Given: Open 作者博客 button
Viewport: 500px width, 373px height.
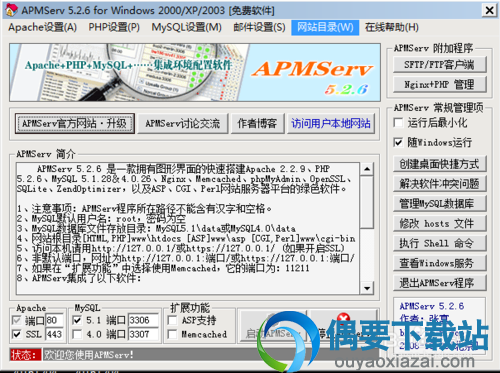Looking at the screenshot, I should (257, 124).
